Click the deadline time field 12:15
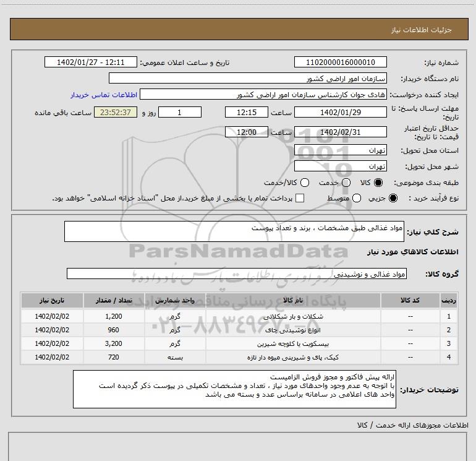Viewport: 476px width, 461px height. coord(247,113)
